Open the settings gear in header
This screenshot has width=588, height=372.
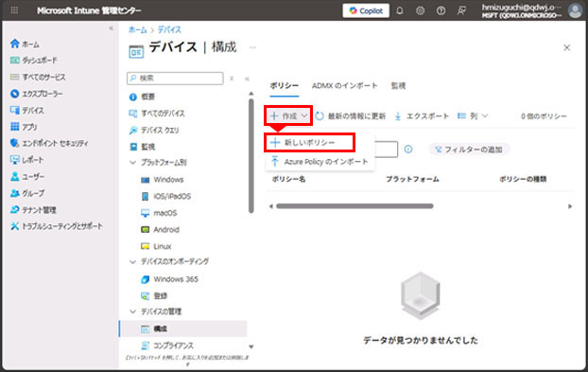tap(421, 11)
